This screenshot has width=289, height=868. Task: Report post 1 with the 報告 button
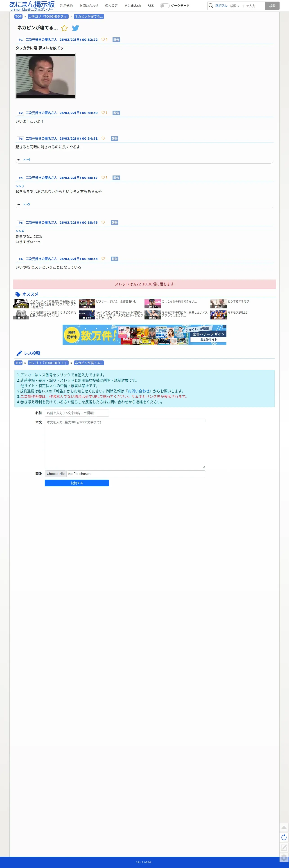(x=116, y=40)
